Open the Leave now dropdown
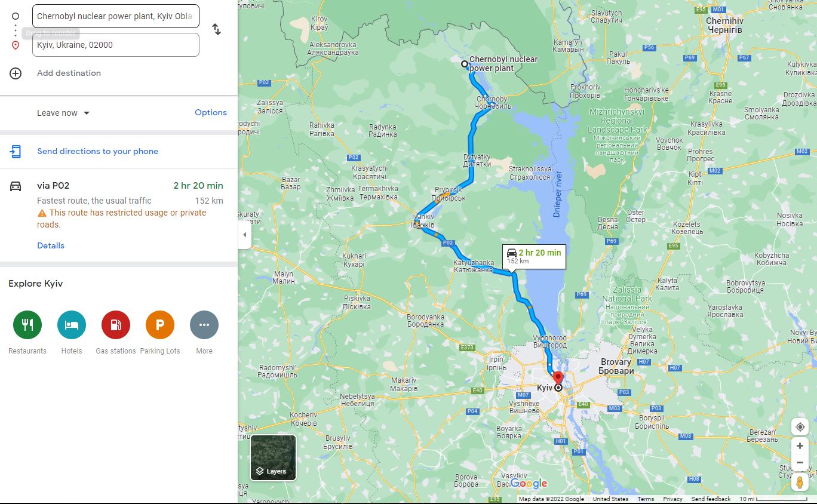This screenshot has width=817, height=504. [63, 113]
